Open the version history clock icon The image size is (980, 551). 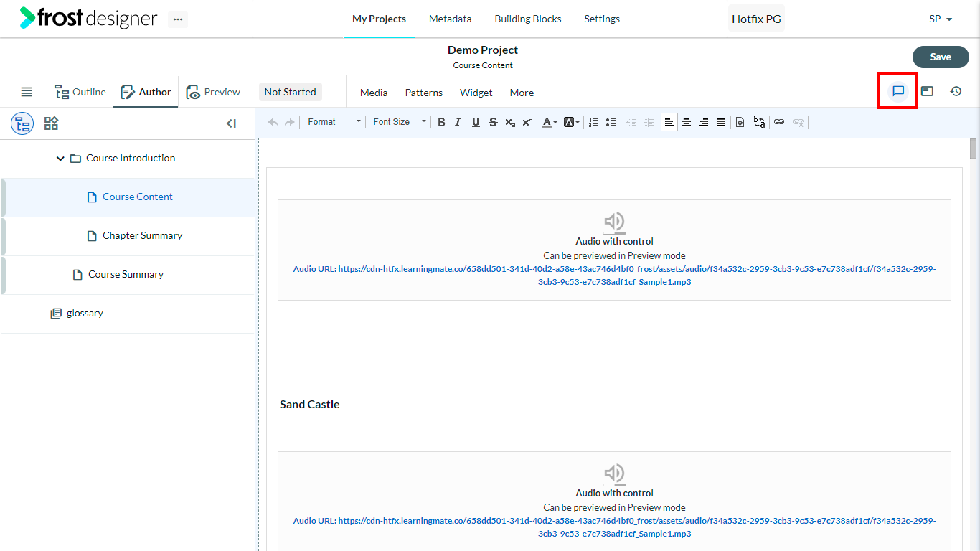pos(956,91)
